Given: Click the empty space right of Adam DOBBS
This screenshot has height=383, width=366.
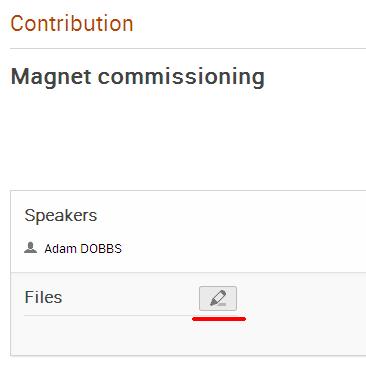Looking at the screenshot, I should pyautogui.click(x=243, y=249).
